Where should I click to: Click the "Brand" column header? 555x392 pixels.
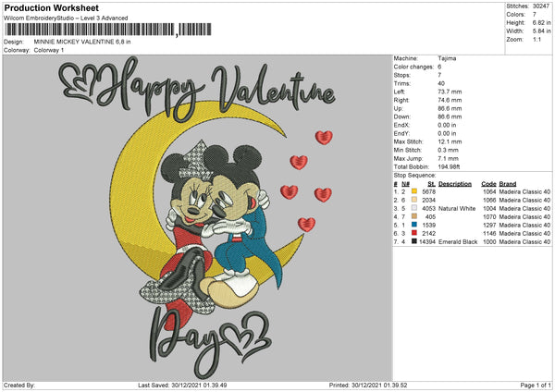pos(508,184)
